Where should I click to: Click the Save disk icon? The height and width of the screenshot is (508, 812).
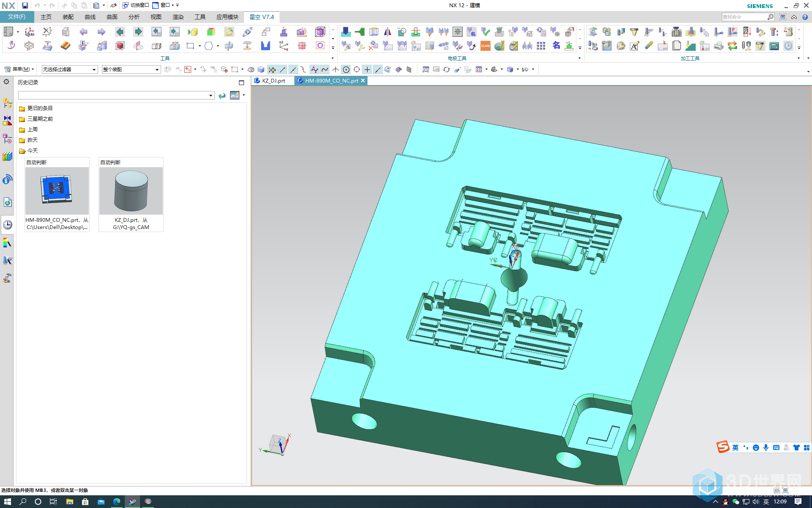click(25, 6)
